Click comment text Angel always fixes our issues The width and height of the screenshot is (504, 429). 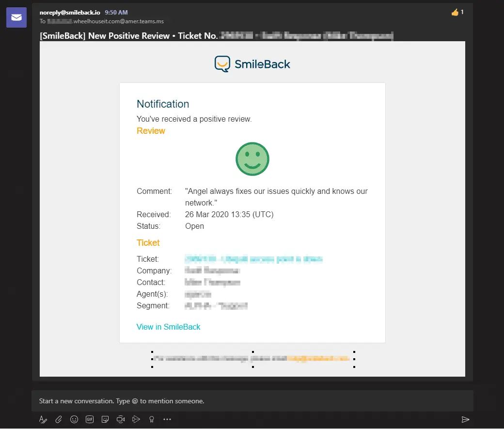(276, 197)
